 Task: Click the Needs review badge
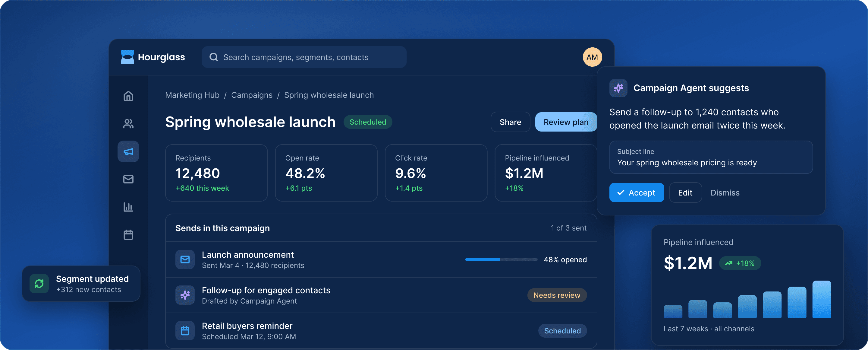(557, 295)
